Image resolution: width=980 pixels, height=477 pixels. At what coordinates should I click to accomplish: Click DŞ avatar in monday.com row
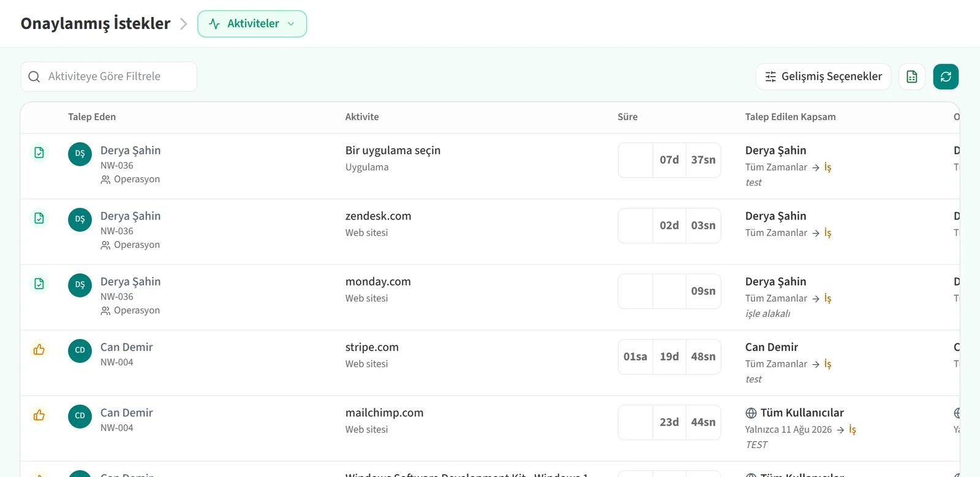coord(80,285)
